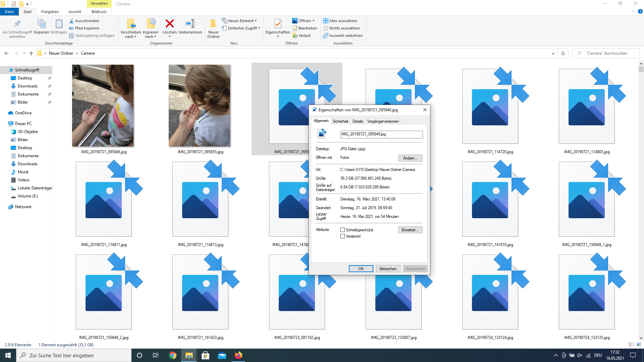Screen dimensions: 644x362
Task: Rename the file with Umbenennen
Action: 190,27
